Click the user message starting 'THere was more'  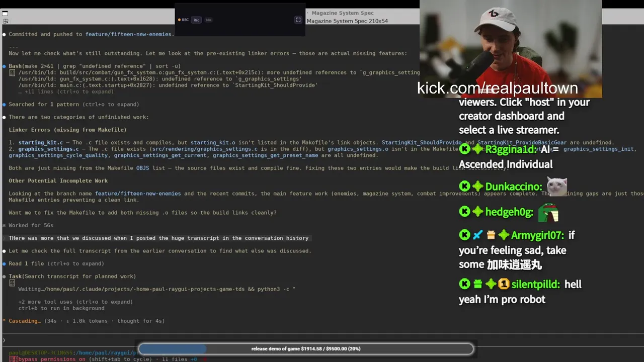tap(158, 238)
